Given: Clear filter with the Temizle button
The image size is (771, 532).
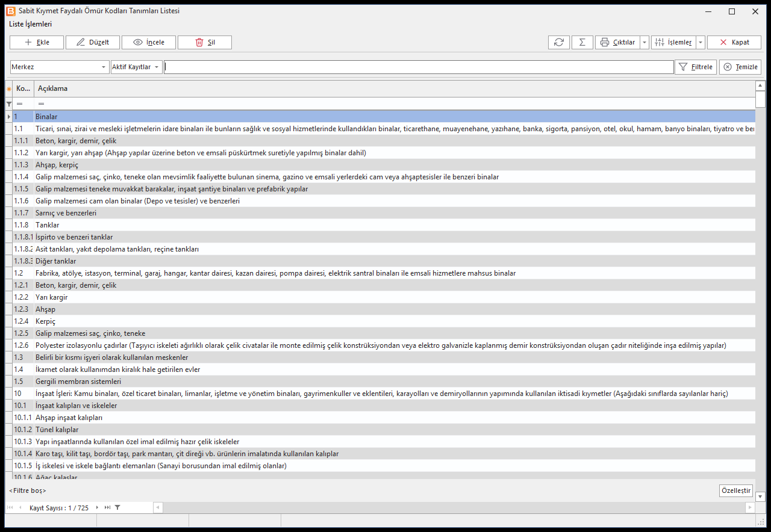Looking at the screenshot, I should tap(740, 67).
